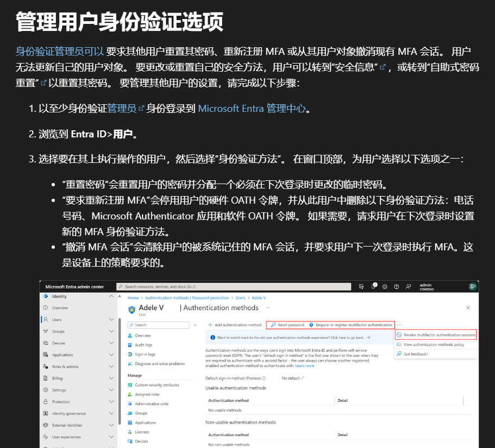Open Devices under Manage
This screenshot has width=495, height=448.
pos(141,440)
